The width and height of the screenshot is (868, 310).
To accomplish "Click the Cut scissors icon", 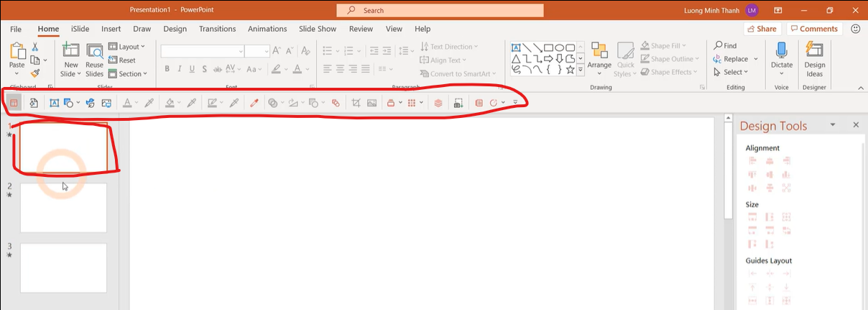I will [x=34, y=47].
